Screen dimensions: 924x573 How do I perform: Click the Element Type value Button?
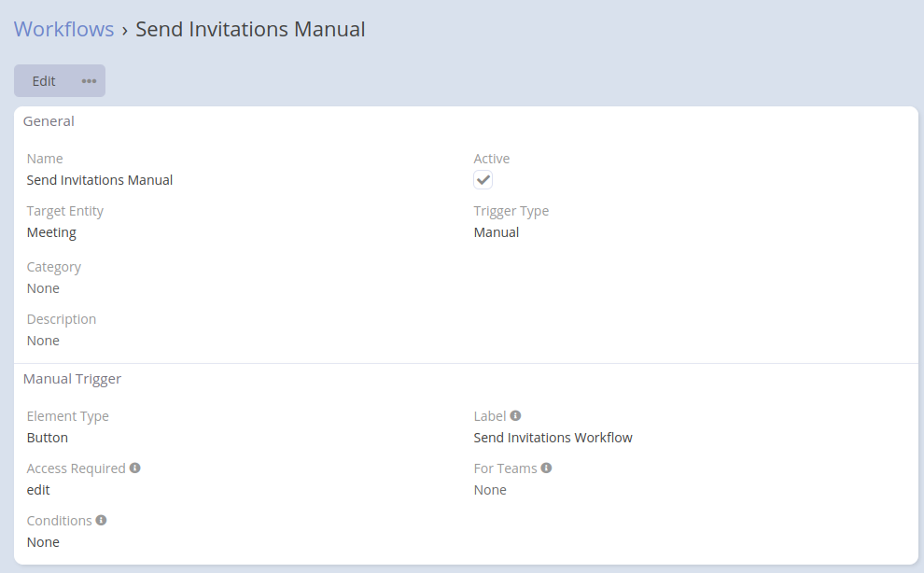coord(48,438)
